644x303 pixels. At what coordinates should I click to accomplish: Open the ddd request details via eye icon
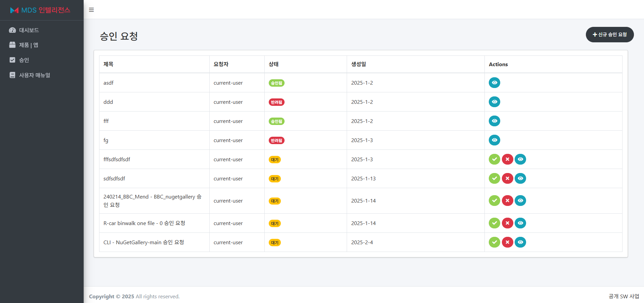[494, 102]
